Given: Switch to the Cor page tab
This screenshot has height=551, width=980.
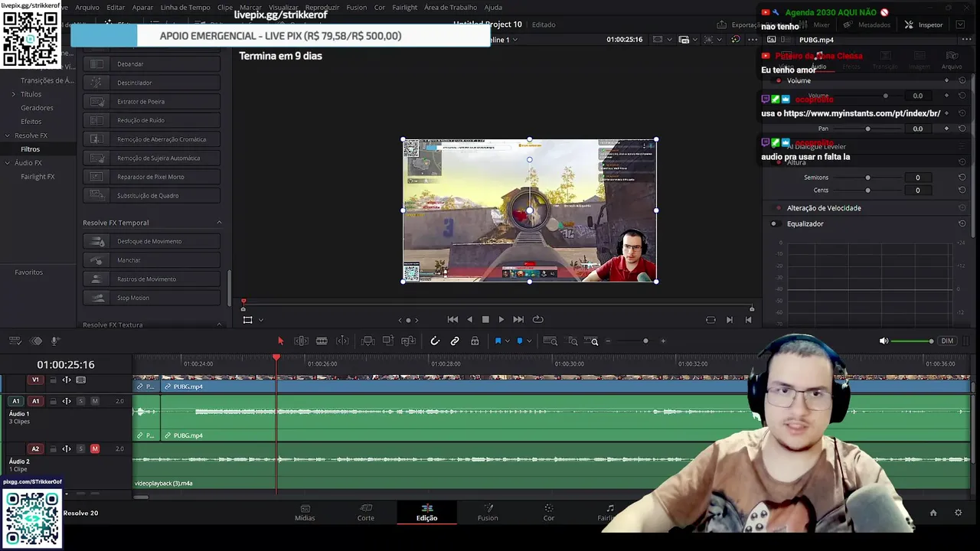Looking at the screenshot, I should click(549, 513).
